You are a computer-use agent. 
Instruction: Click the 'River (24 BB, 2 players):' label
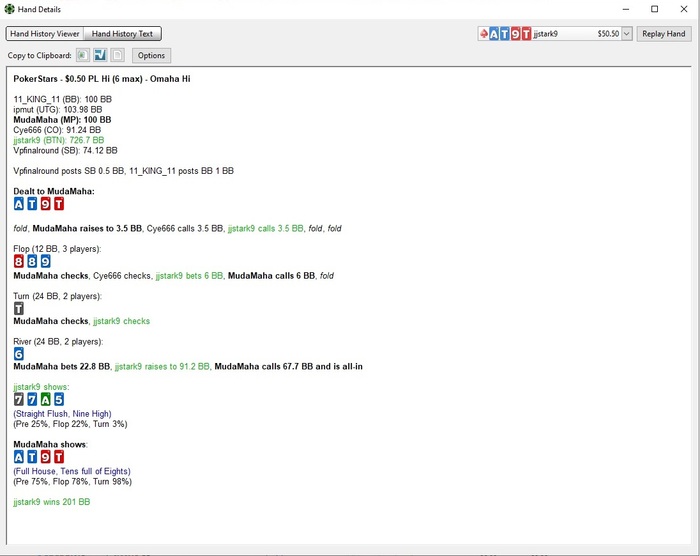point(58,342)
